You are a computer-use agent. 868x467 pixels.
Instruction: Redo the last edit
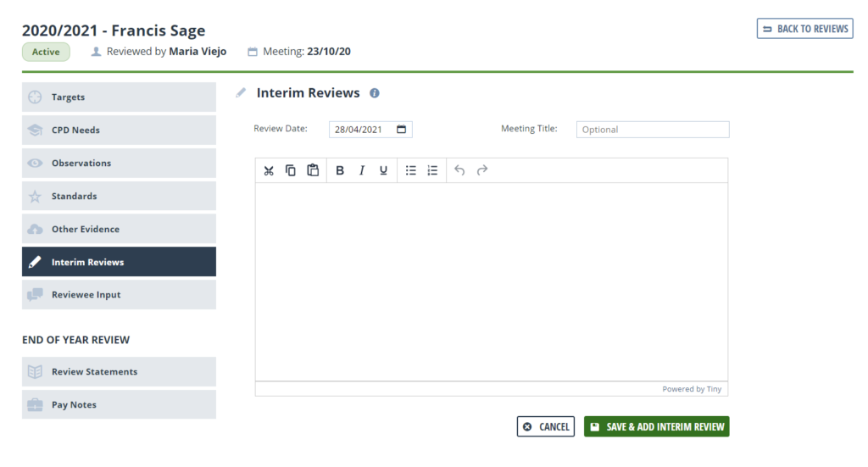coord(482,170)
